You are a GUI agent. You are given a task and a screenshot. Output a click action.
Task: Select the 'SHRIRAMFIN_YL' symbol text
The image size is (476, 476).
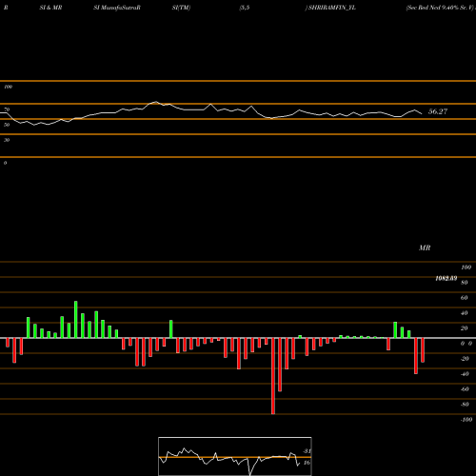pos(332,8)
